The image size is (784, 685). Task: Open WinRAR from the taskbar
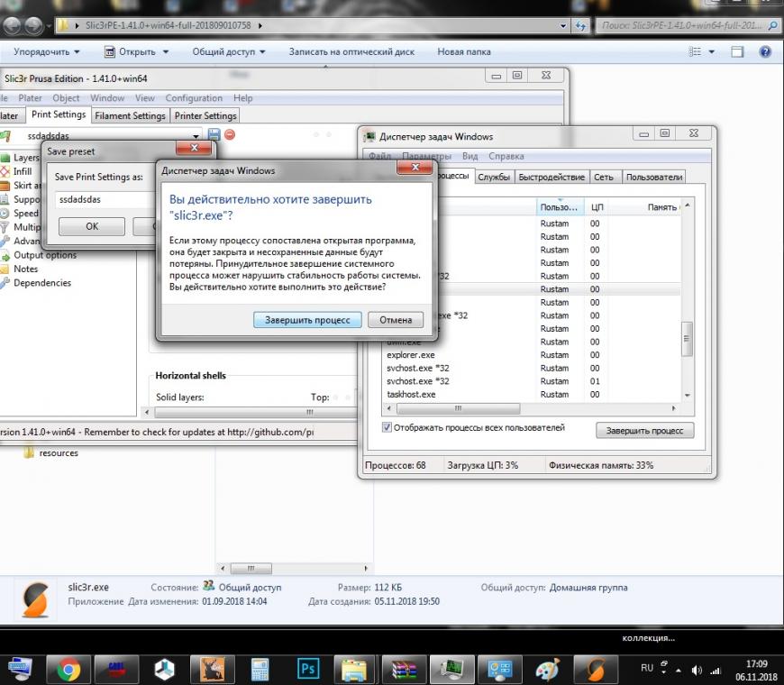point(404,669)
